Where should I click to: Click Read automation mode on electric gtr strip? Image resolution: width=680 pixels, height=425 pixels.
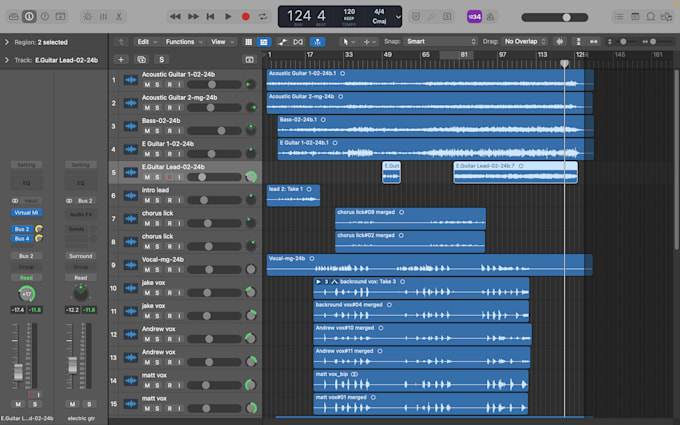[81, 278]
